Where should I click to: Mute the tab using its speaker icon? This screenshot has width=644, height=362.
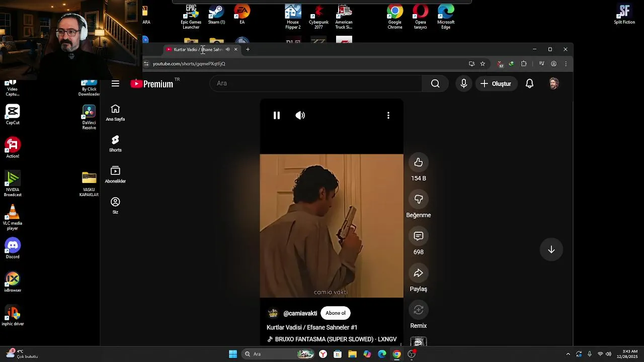coord(227,49)
